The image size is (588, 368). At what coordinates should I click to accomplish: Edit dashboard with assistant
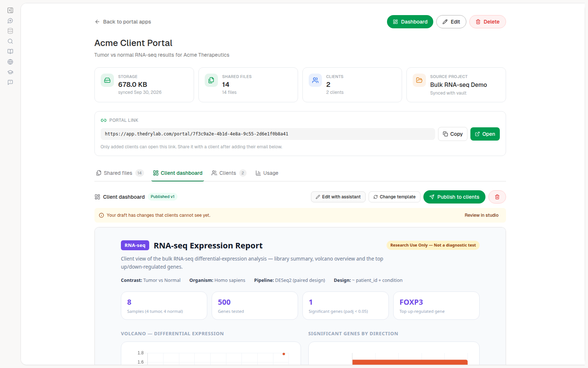point(338,197)
